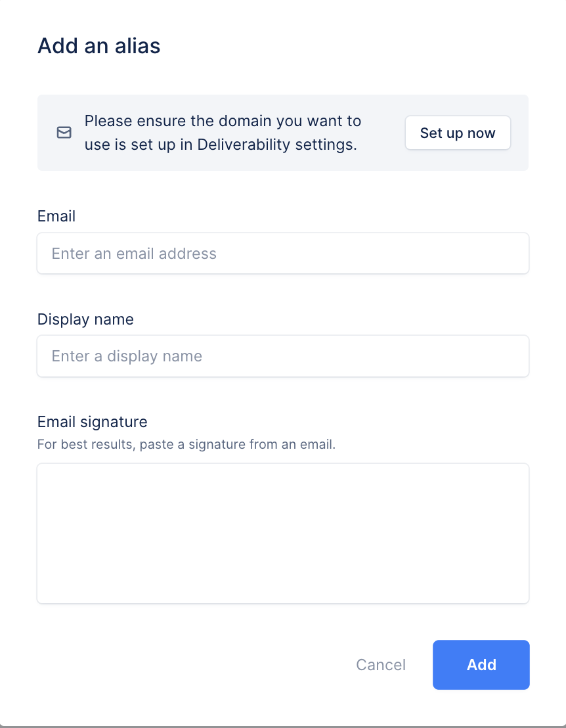Click the Set up now button
Viewport: 566px width, 728px height.
(458, 133)
